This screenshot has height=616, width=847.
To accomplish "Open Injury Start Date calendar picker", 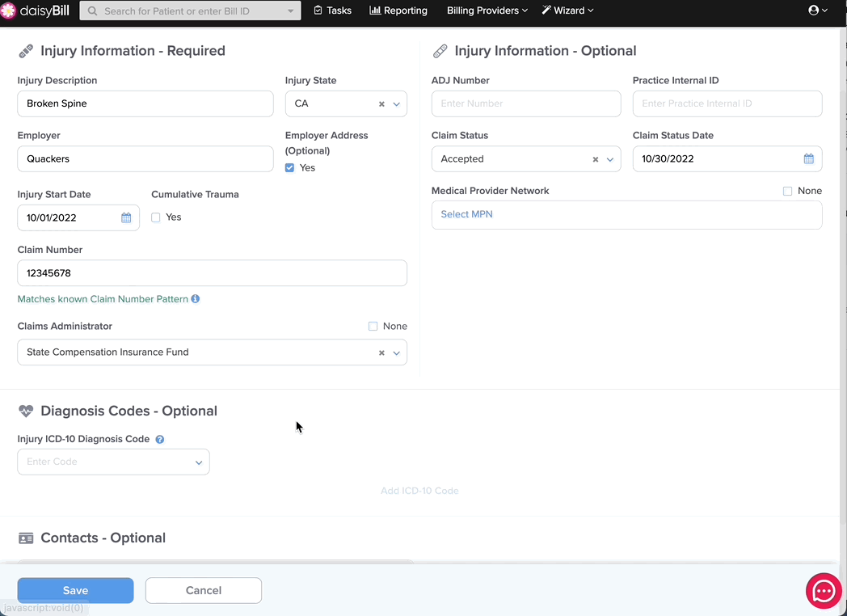I will [x=126, y=217].
